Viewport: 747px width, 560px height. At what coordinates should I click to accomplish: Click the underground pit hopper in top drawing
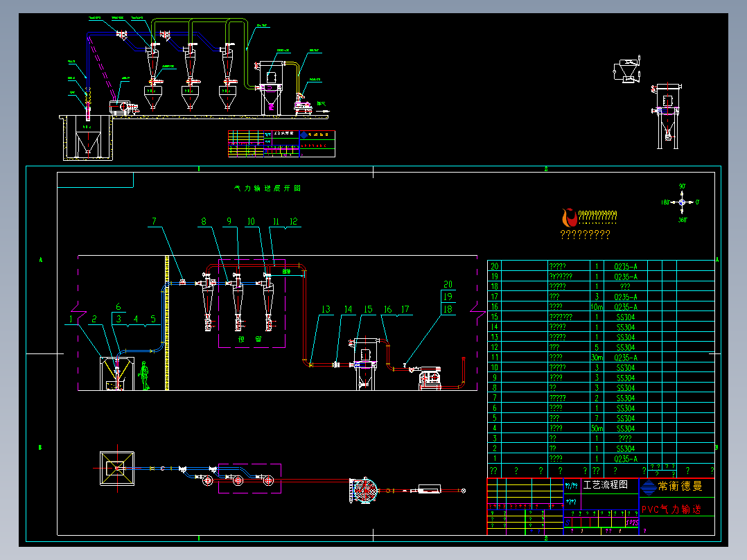pyautogui.click(x=87, y=138)
